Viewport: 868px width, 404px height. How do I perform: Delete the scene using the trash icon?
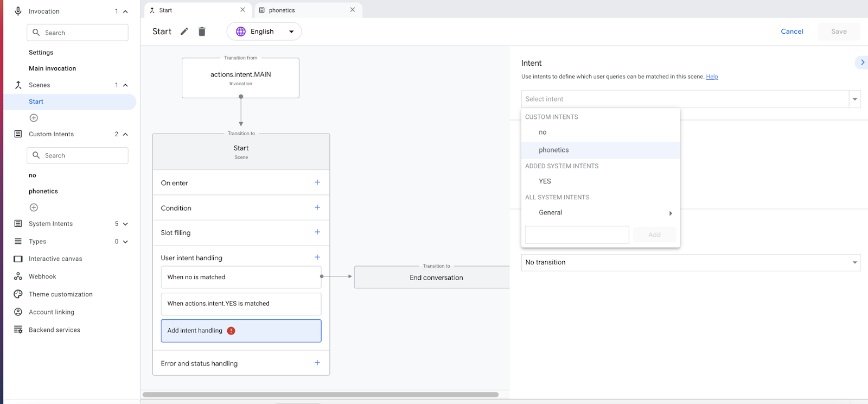coord(202,31)
